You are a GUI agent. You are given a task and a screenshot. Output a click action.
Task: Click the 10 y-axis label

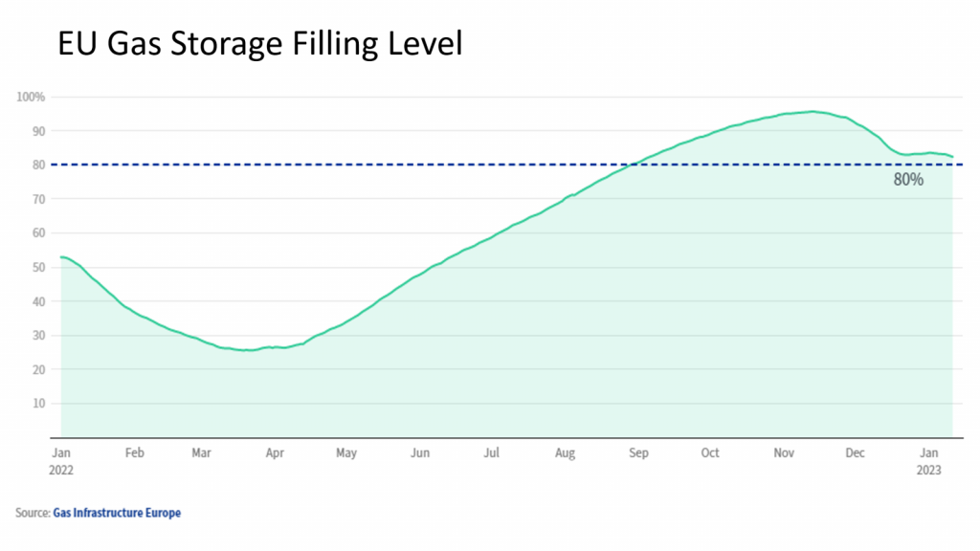(39, 404)
